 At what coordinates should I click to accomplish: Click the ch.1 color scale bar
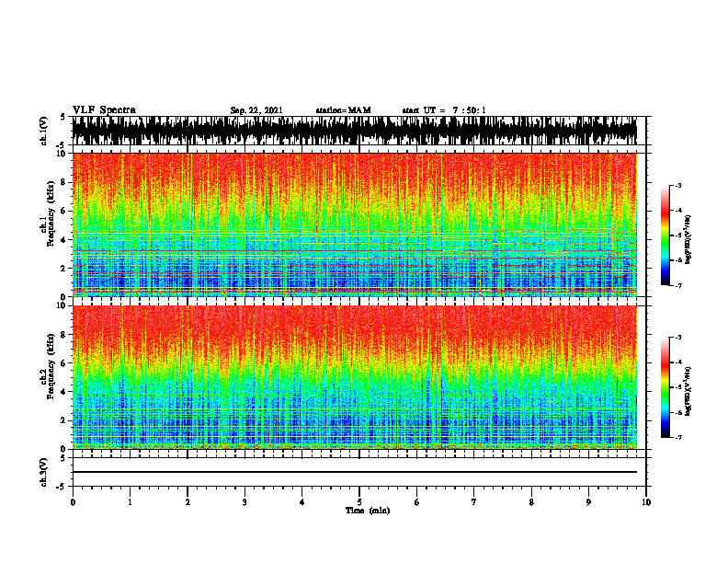click(x=665, y=236)
